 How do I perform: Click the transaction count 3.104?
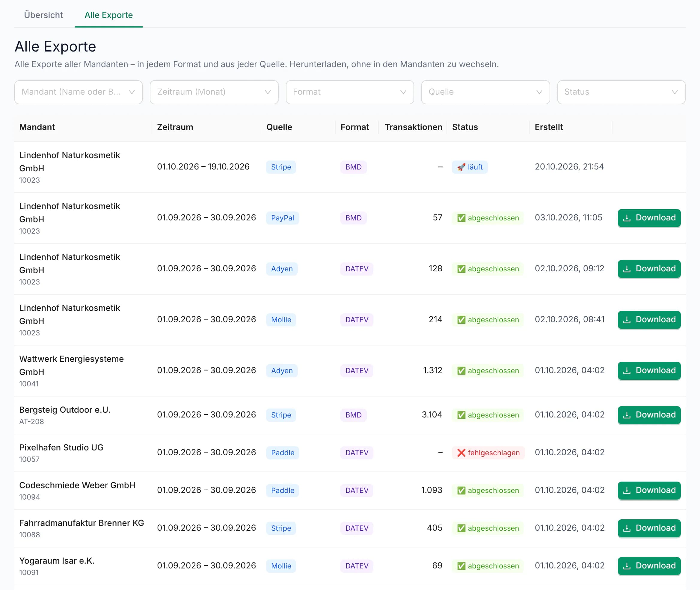click(x=432, y=415)
